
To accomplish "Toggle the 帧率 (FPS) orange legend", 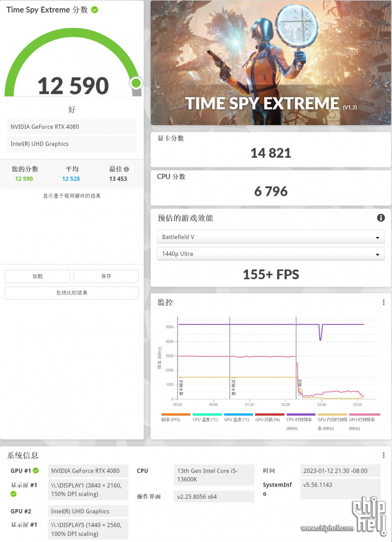I will (176, 415).
